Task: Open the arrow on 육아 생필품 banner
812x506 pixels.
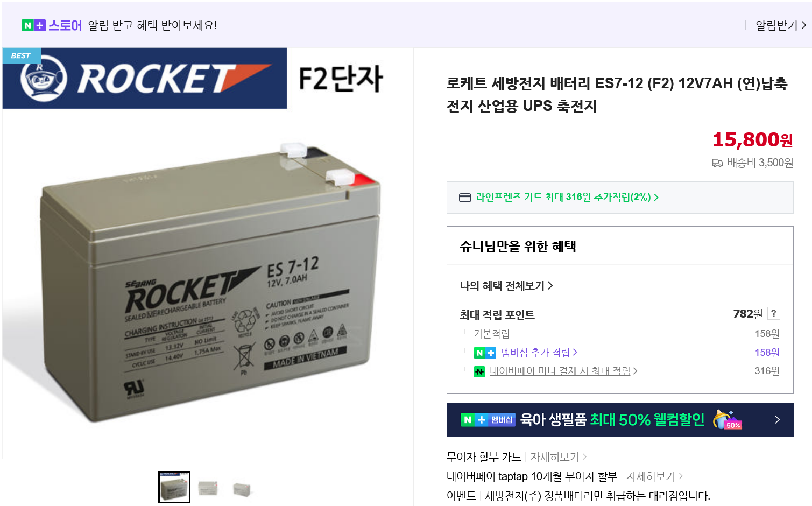Action: tap(777, 420)
